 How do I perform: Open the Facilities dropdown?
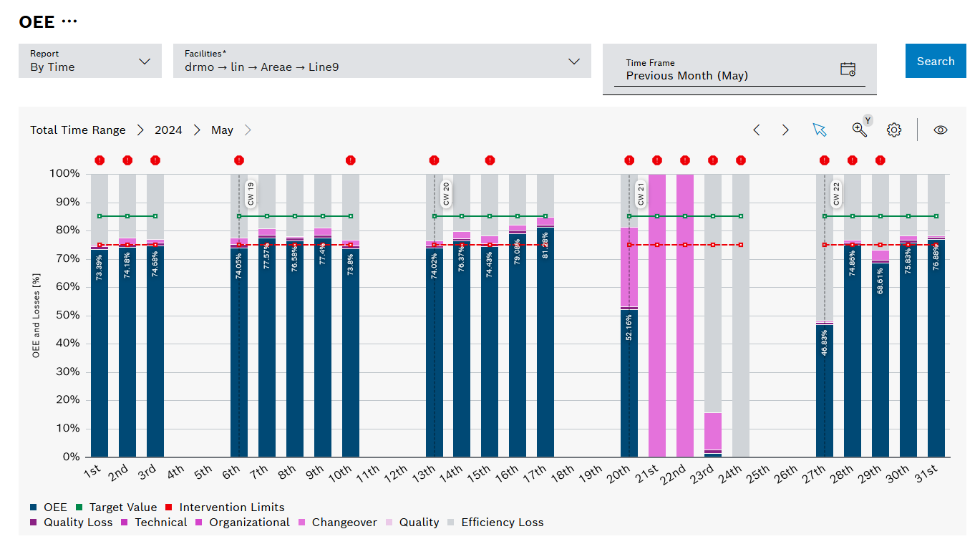tap(382, 62)
